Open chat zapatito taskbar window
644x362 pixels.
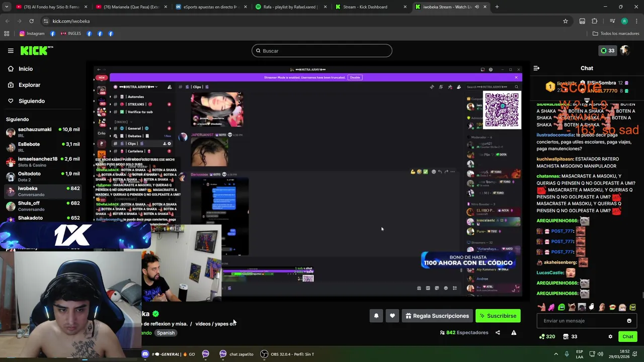coord(236,354)
